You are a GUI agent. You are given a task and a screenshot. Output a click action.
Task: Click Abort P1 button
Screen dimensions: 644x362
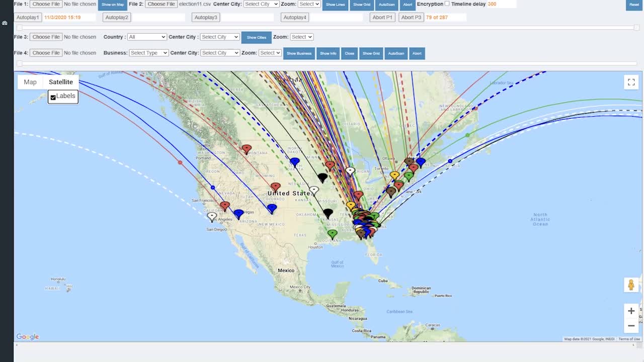382,17
